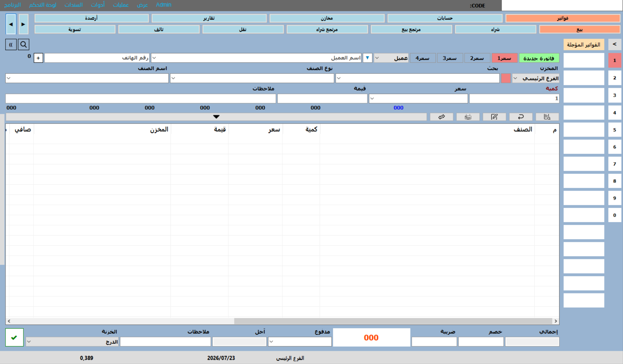The image size is (623, 364).
Task: Select price level سعر1
Action: [x=504, y=58]
